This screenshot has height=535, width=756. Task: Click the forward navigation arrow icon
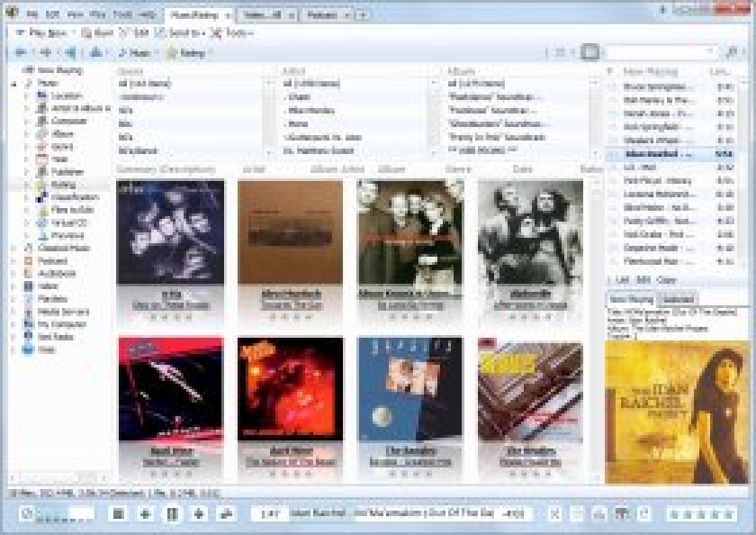[x=46, y=52]
